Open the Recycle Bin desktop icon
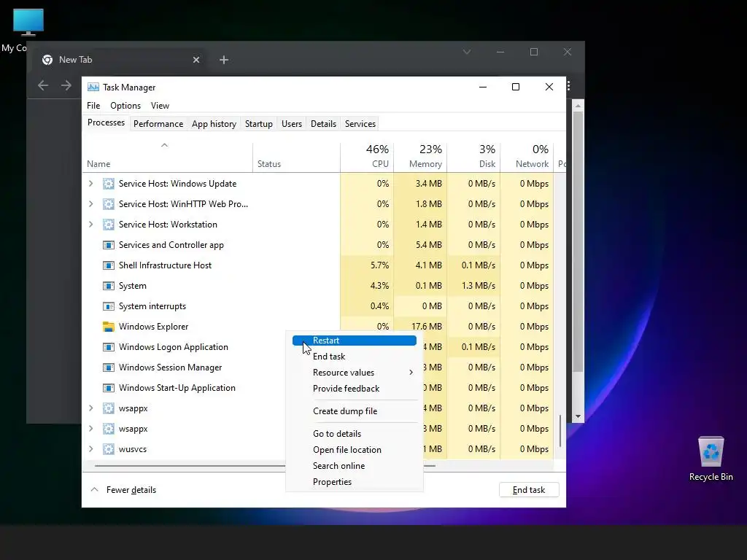 (711, 451)
